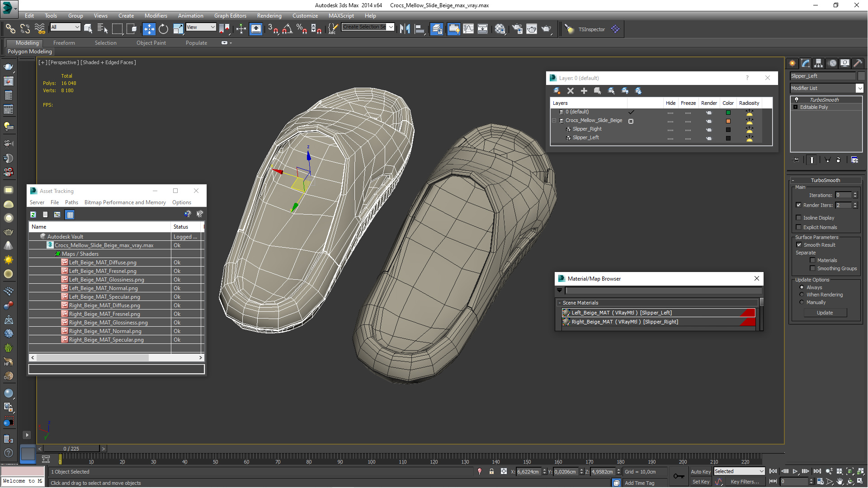Click the Mirror tool icon
This screenshot has width=868, height=488.
click(x=405, y=29)
